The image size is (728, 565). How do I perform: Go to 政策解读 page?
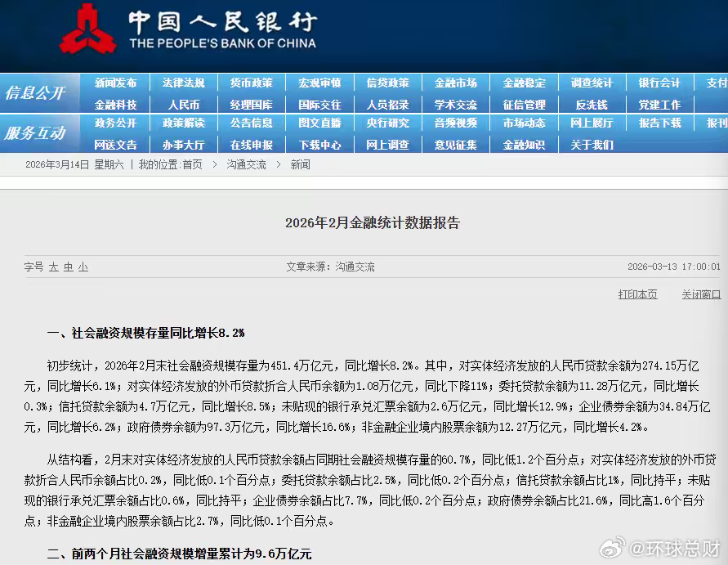[183, 123]
